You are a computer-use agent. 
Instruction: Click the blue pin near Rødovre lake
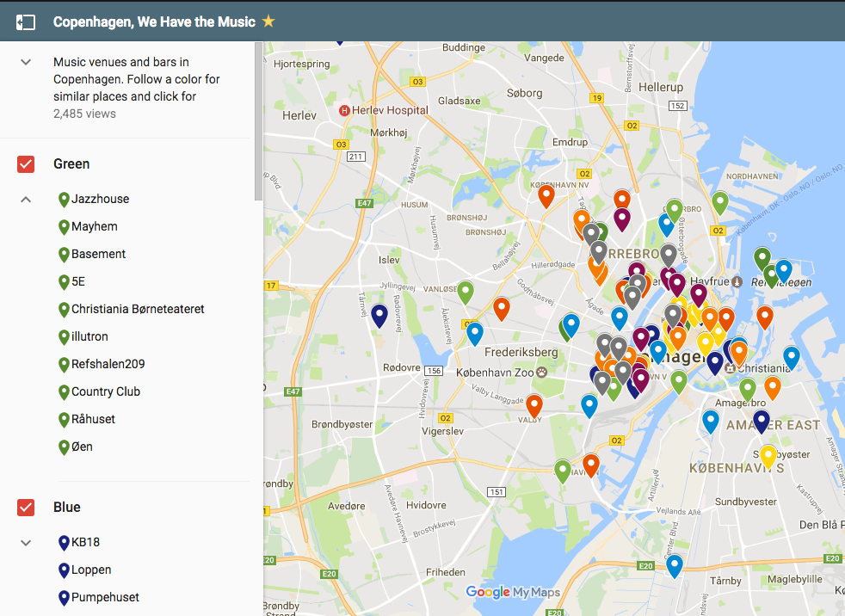475,333
